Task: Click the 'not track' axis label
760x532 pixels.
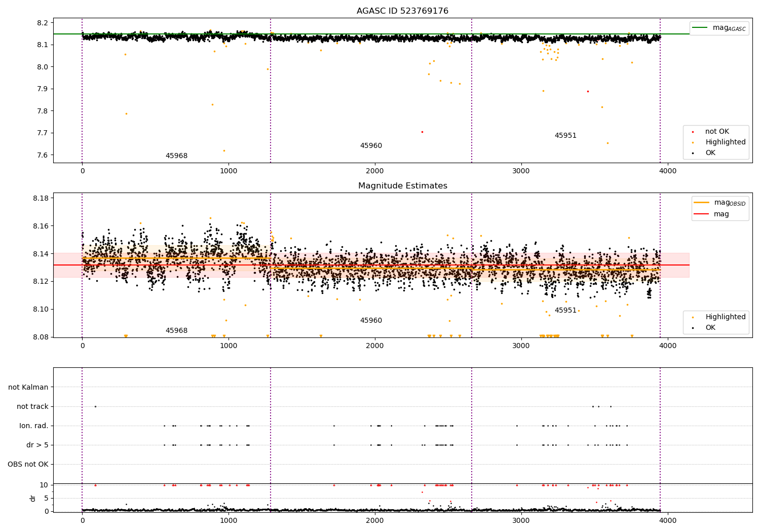Action: pos(32,406)
